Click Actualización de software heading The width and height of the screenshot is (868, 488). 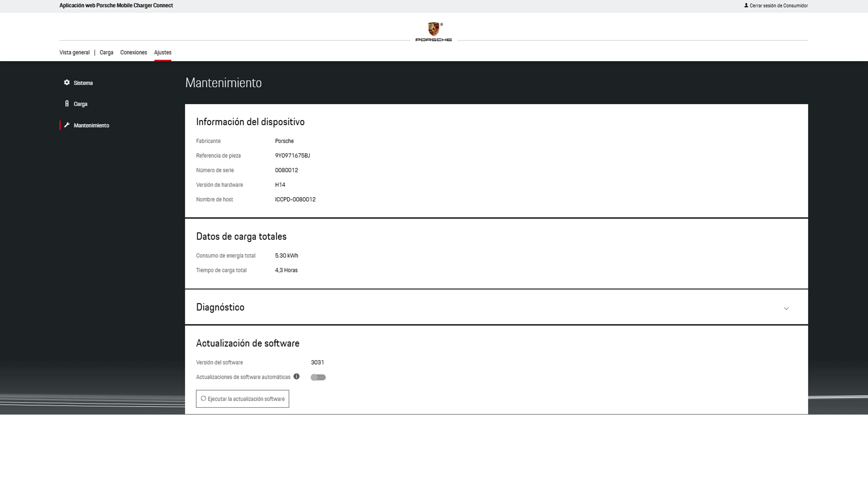248,343
